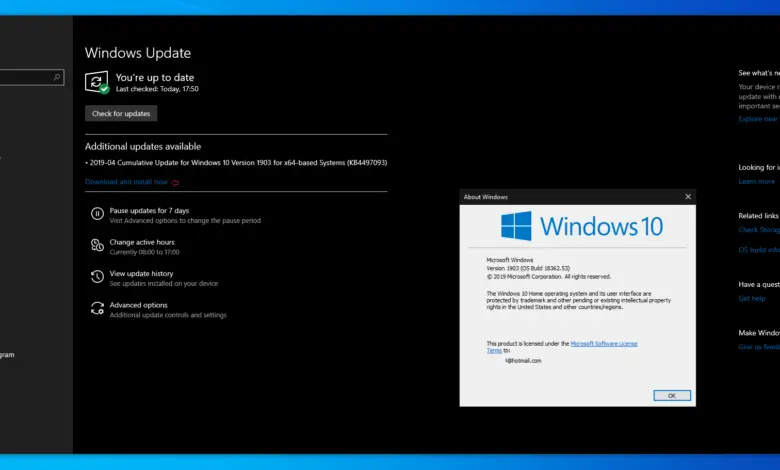Click the hotmail.com licensee text

(523, 361)
